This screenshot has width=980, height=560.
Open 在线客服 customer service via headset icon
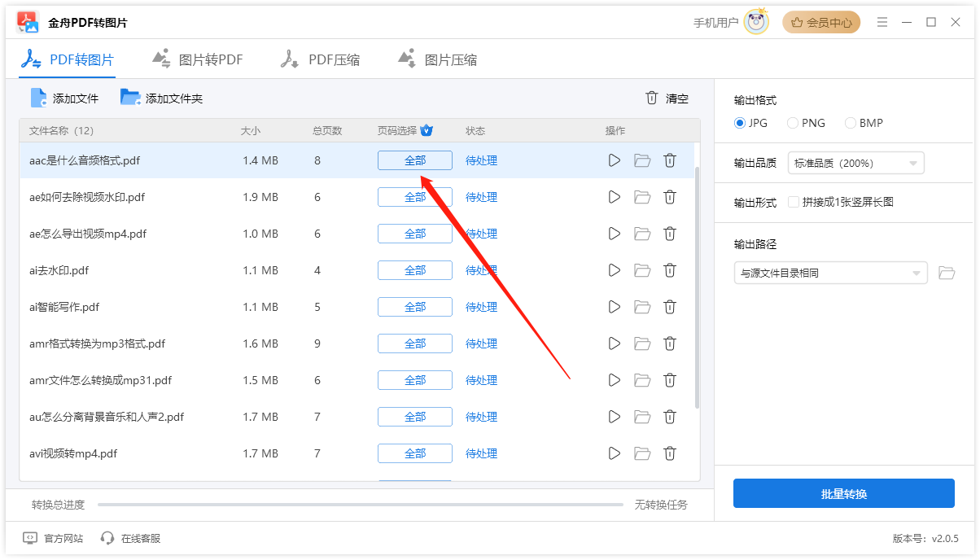(x=107, y=538)
